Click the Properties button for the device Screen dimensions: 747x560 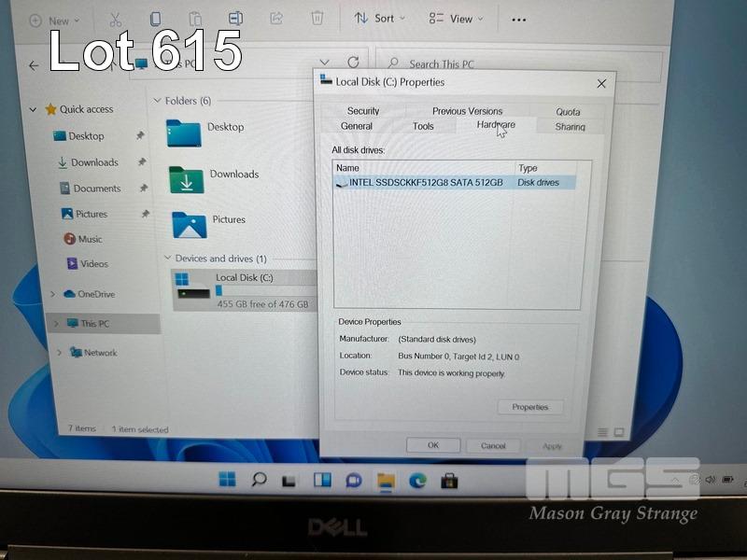[530, 407]
